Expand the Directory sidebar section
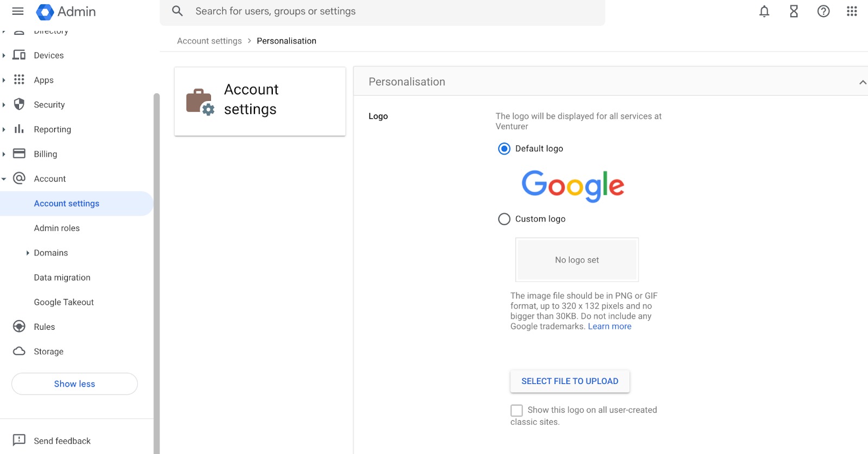The width and height of the screenshot is (868, 454). coord(4,30)
